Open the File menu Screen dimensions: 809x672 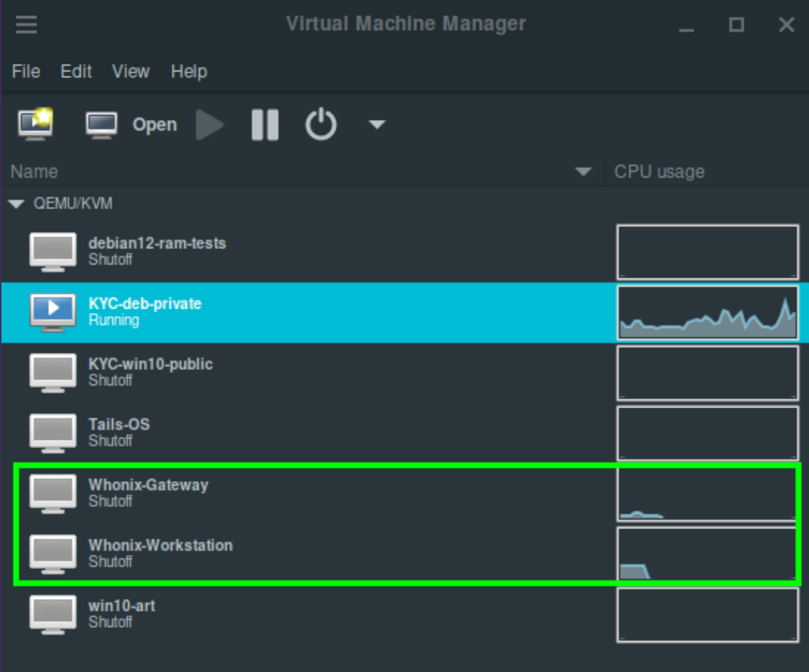tap(26, 71)
